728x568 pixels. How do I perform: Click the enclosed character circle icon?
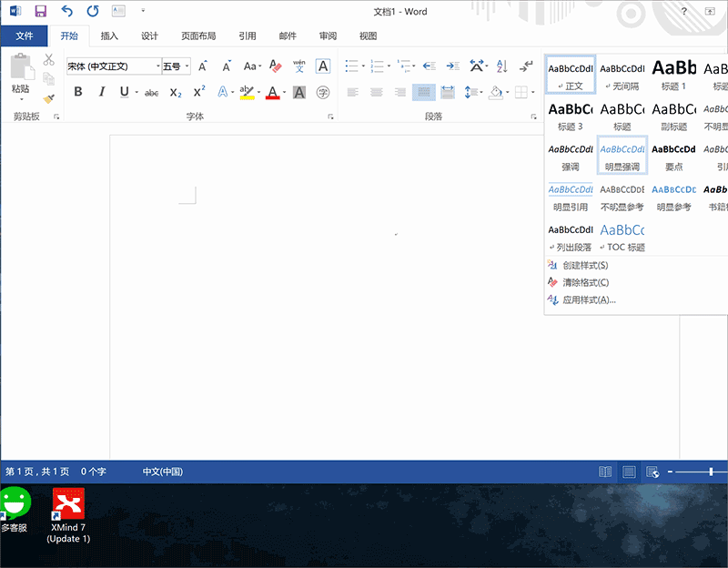click(323, 93)
